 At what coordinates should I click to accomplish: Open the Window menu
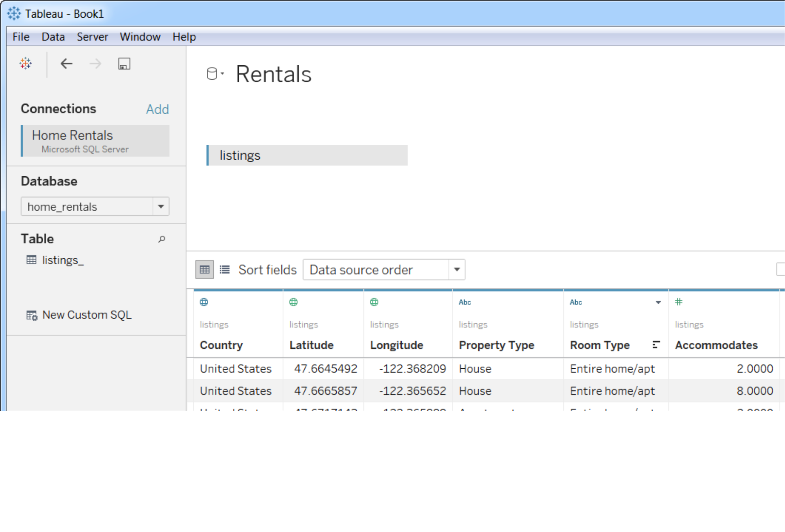point(140,36)
